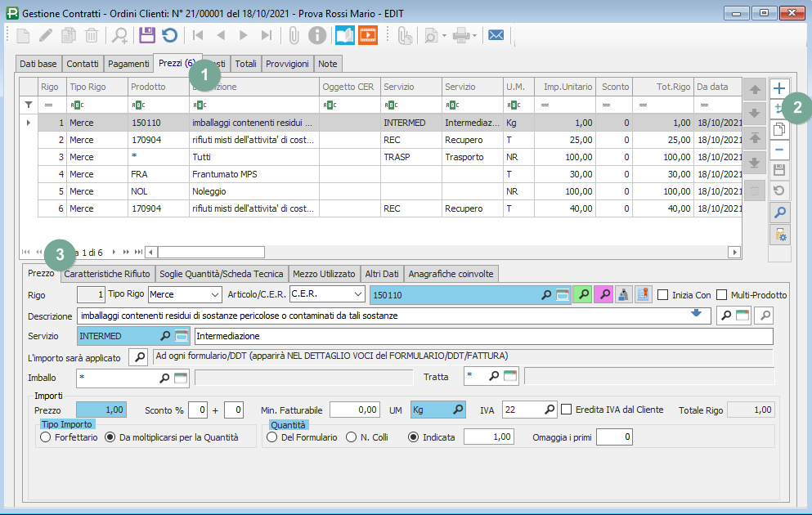This screenshot has width=812, height=515.
Task: Enable the Inizia Con checkbox
Action: pos(663,295)
